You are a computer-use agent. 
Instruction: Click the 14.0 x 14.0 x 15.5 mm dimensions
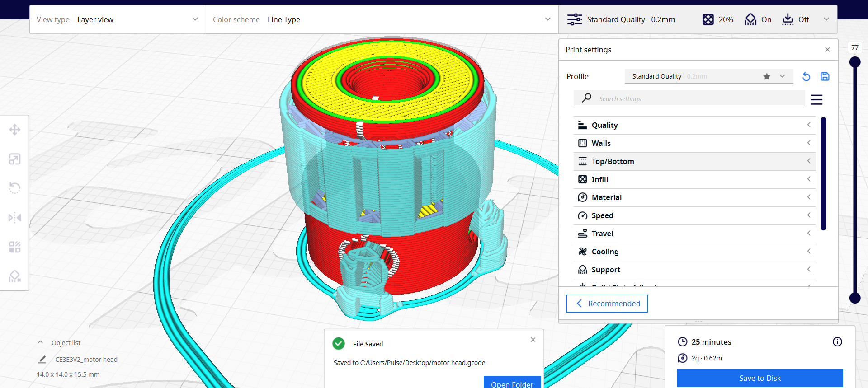(68, 374)
